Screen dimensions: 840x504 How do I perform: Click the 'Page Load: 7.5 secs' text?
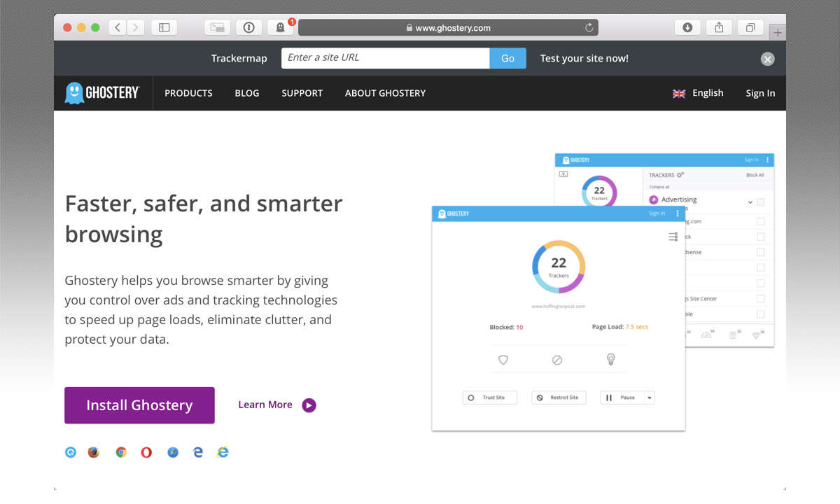click(620, 327)
